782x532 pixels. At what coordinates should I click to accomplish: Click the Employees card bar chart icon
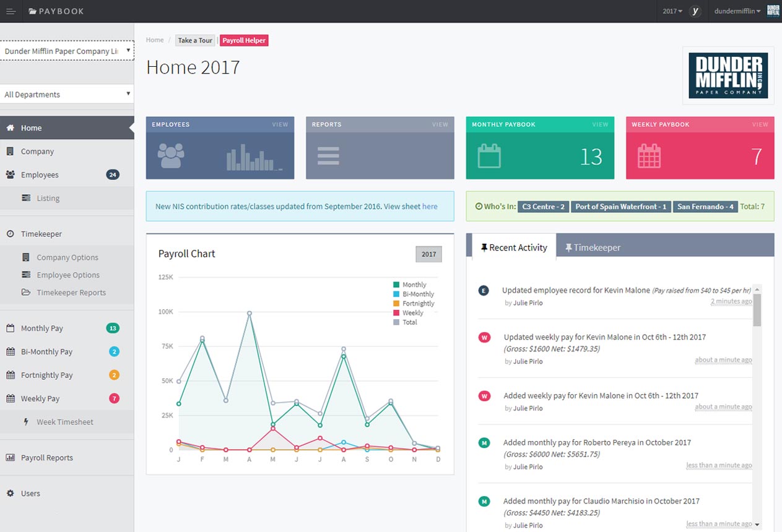pos(254,158)
